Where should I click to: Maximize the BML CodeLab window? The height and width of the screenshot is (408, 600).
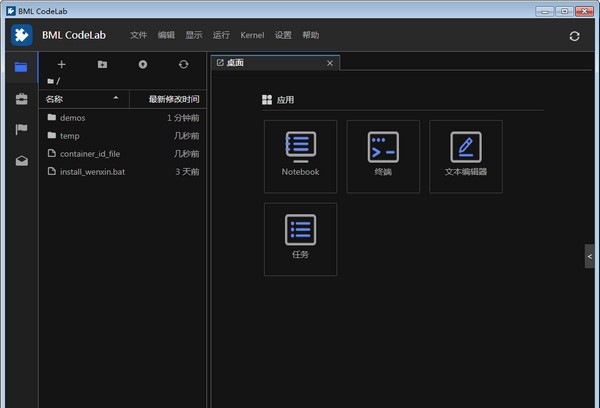[x=564, y=11]
